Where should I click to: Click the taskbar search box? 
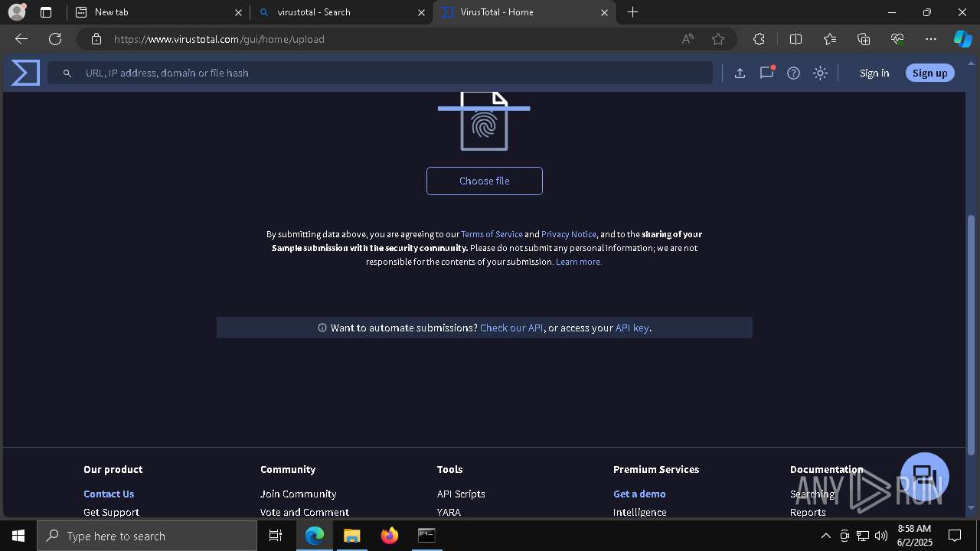(x=147, y=536)
